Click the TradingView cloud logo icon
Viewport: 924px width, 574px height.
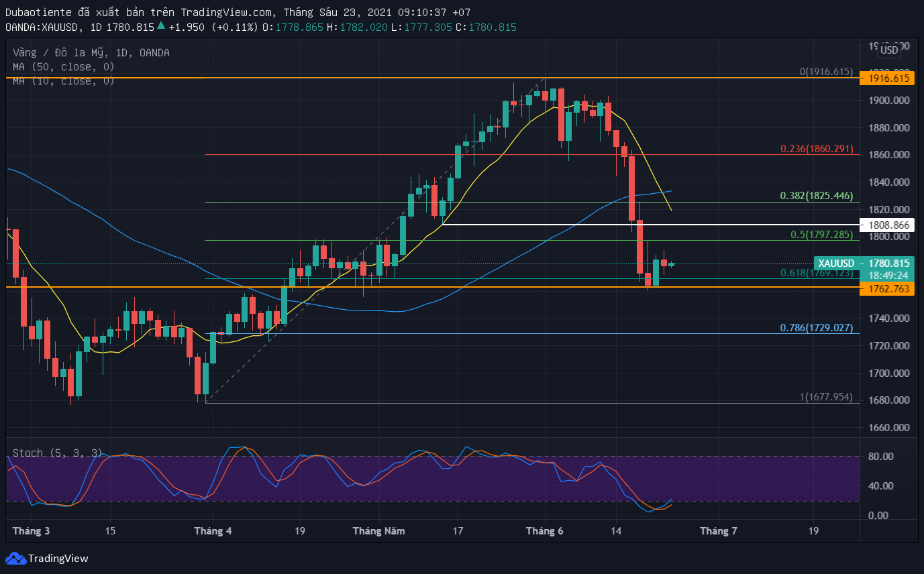pos(15,558)
